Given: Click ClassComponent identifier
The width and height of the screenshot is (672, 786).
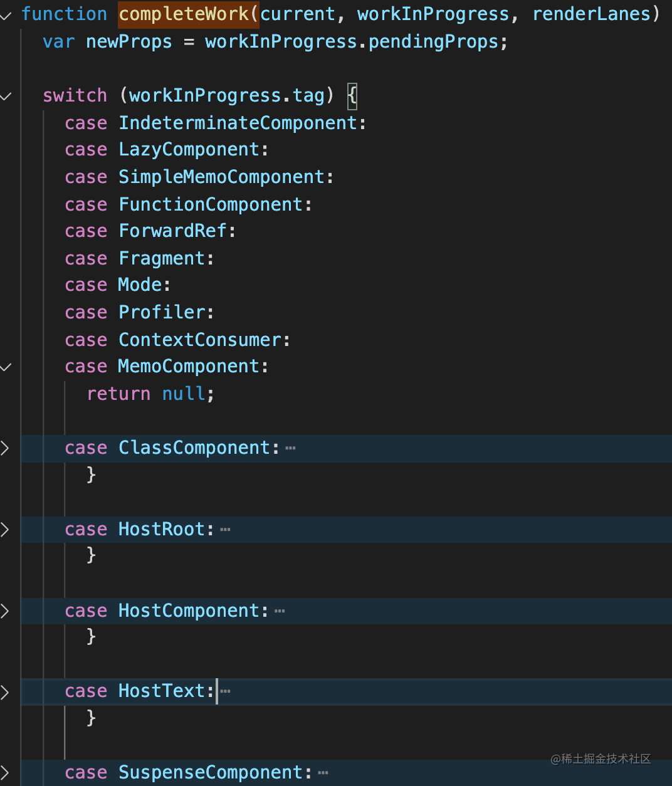Looking at the screenshot, I should [194, 448].
